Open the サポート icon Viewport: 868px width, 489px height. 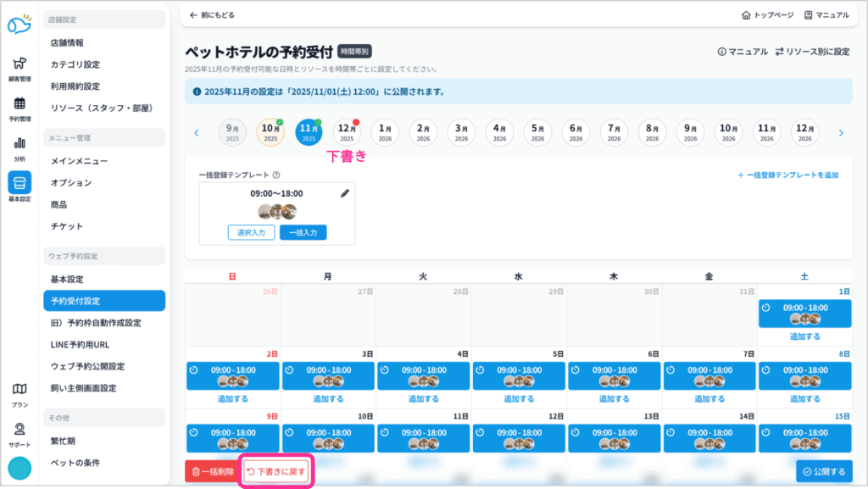[19, 433]
